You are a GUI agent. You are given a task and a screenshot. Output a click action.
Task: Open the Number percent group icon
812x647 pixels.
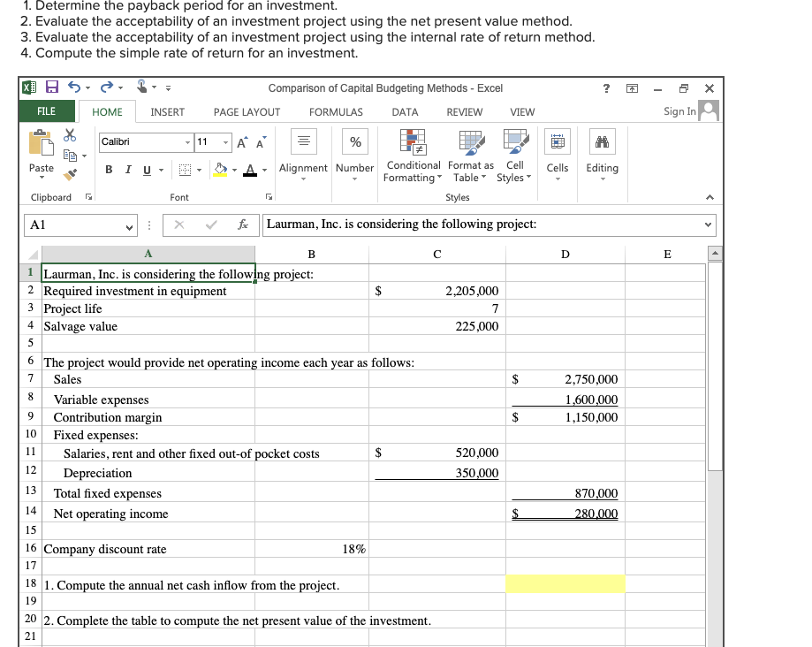355,141
